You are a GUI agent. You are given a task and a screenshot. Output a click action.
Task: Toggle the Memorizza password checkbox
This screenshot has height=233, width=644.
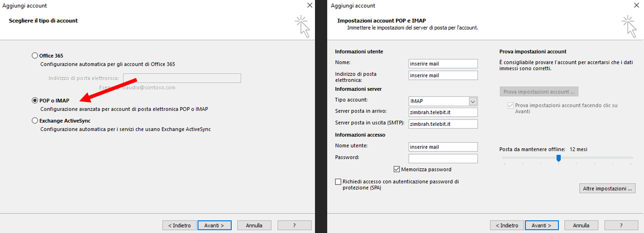397,170
